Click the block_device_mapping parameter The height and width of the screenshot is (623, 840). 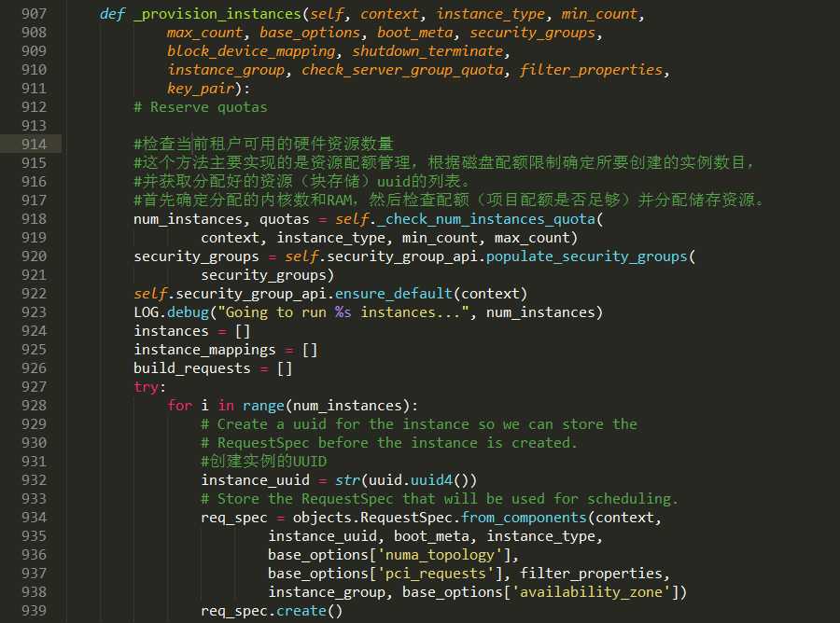tap(251, 51)
